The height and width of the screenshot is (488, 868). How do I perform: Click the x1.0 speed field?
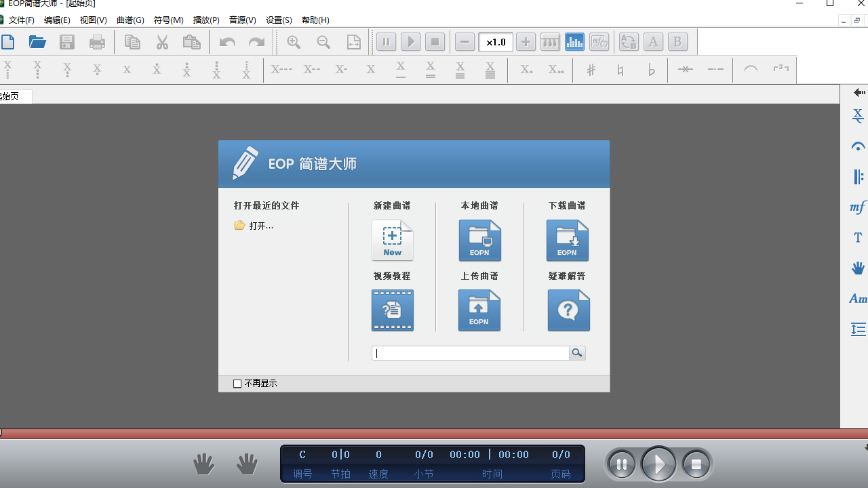click(x=496, y=42)
